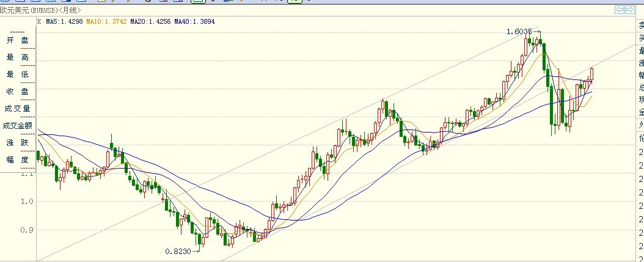The width and height of the screenshot is (644, 262).
Task: Click the 1.0 price axis label
Action: tap(27, 201)
